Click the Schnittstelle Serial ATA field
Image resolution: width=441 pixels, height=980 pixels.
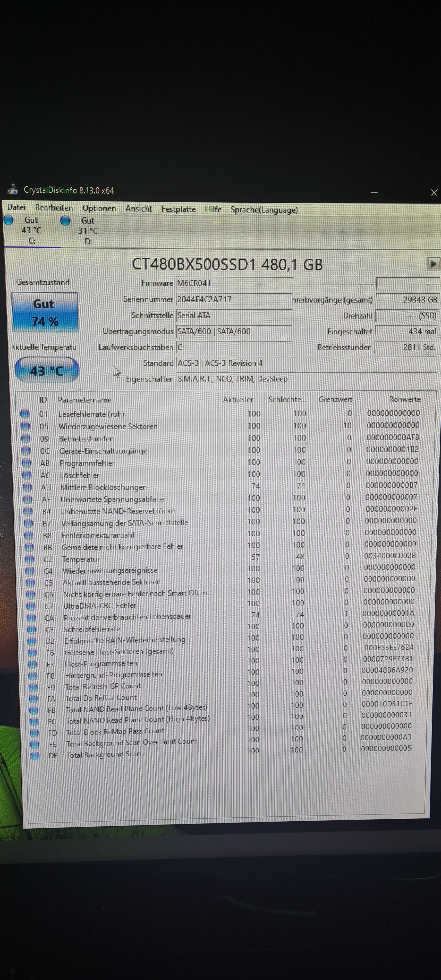(234, 315)
